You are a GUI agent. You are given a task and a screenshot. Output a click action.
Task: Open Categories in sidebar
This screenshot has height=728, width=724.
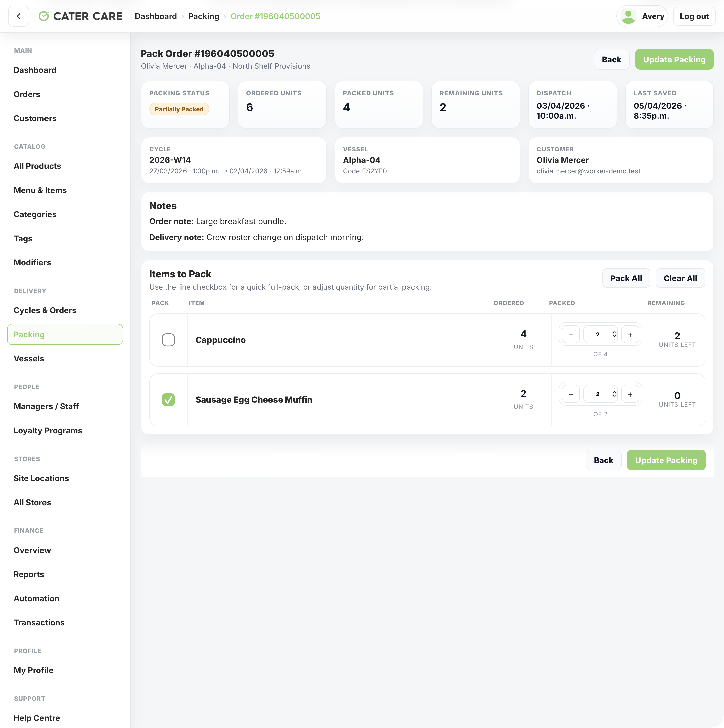[x=35, y=214]
